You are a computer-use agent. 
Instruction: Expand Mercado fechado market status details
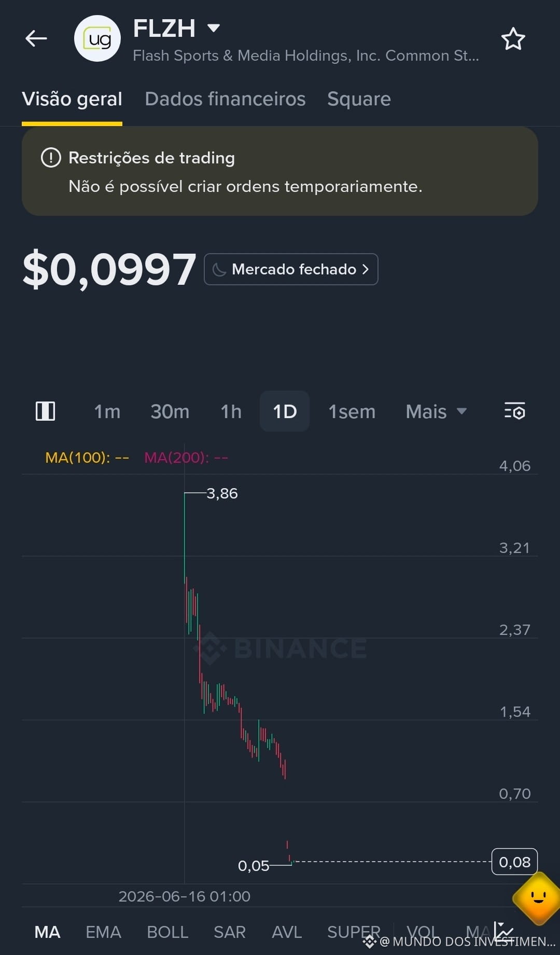[291, 269]
